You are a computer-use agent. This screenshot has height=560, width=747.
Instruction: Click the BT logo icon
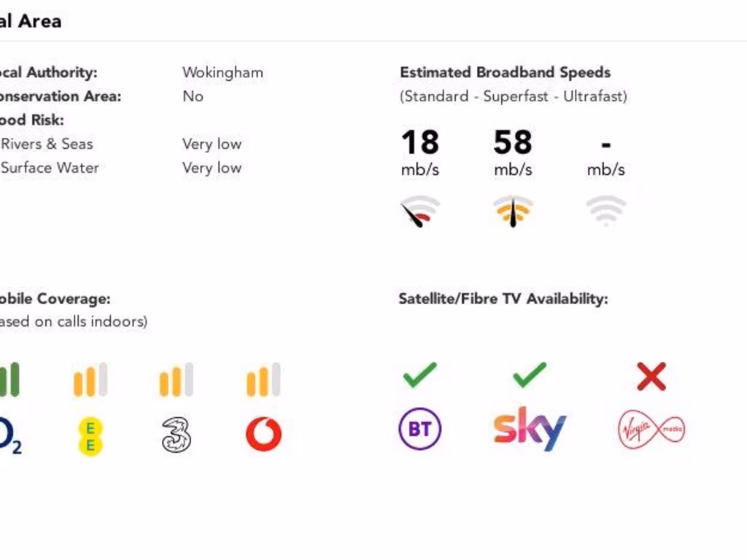tap(419, 429)
